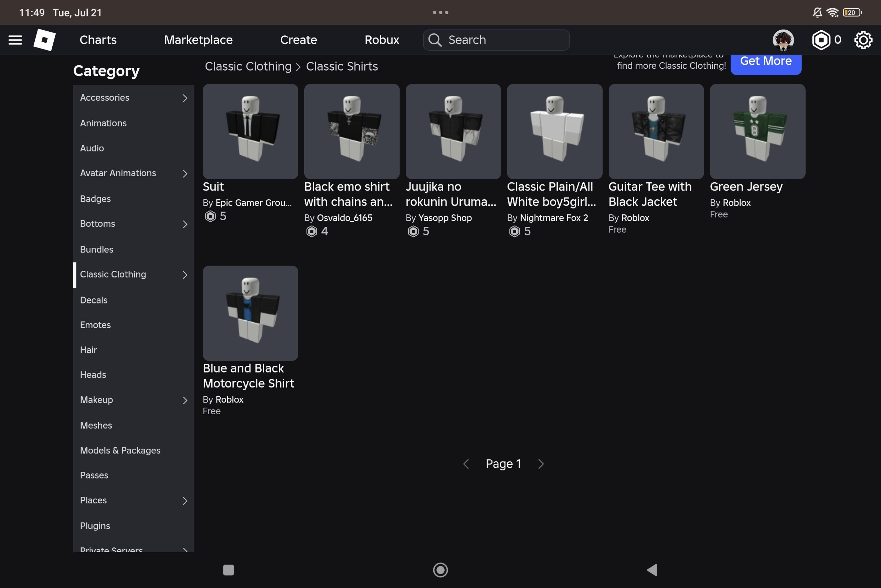Tap the Android recent apps square
The image size is (881, 588).
click(x=229, y=570)
